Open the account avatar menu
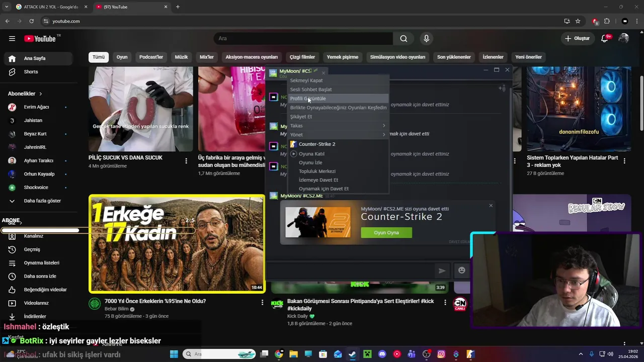Viewport: 644px width, 362px height. coord(624,39)
